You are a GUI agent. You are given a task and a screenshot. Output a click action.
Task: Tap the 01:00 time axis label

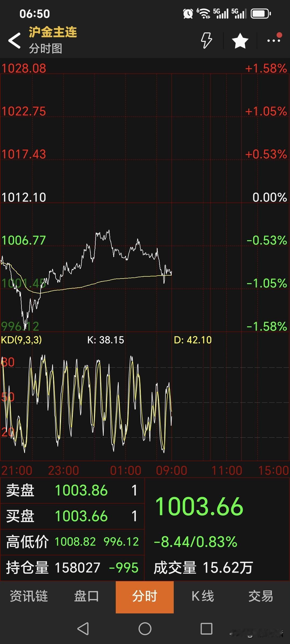point(126,470)
